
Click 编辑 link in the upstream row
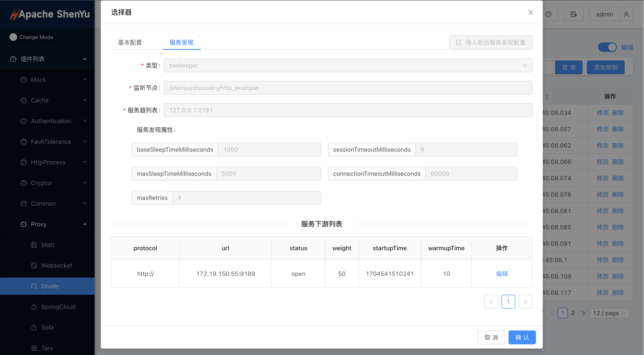click(x=502, y=274)
